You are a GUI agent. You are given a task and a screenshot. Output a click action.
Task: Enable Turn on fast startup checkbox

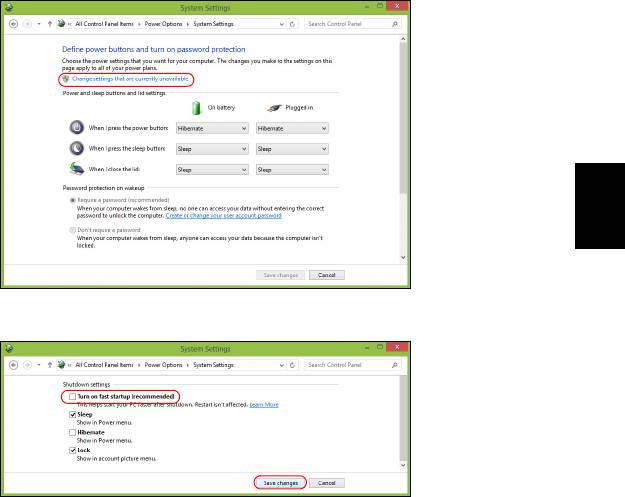click(x=72, y=396)
